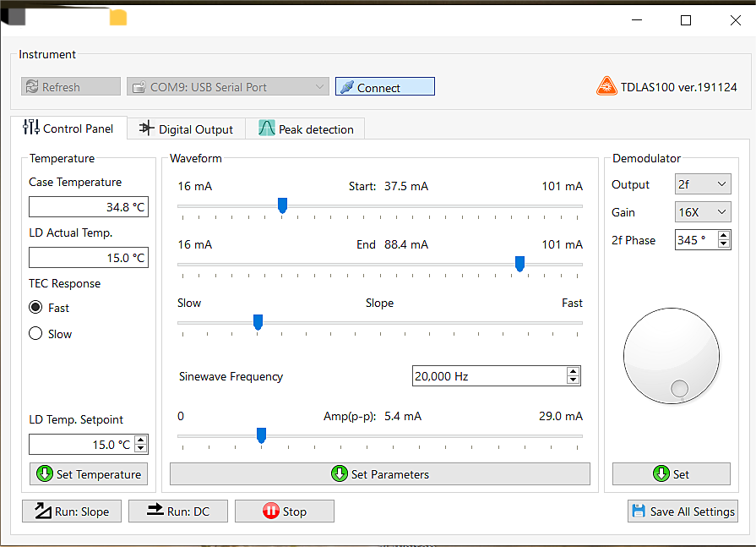Click Set Temperature green arrow button
This screenshot has width=756, height=547.
[x=89, y=474]
